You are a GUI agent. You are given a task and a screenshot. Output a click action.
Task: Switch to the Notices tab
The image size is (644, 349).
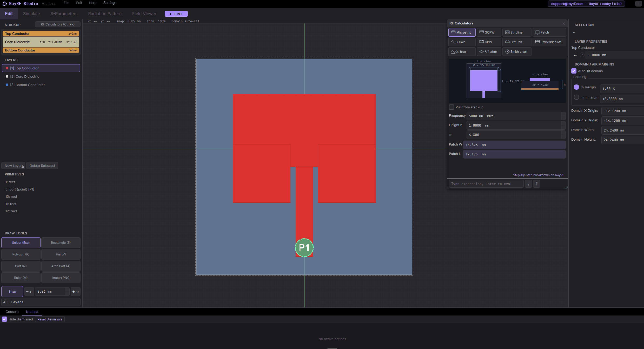click(x=32, y=312)
